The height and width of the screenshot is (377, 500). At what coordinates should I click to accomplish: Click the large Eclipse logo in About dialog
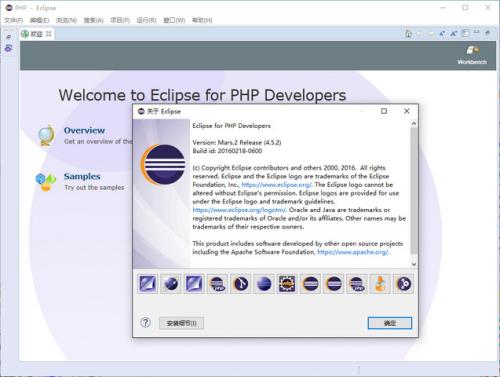[x=163, y=164]
